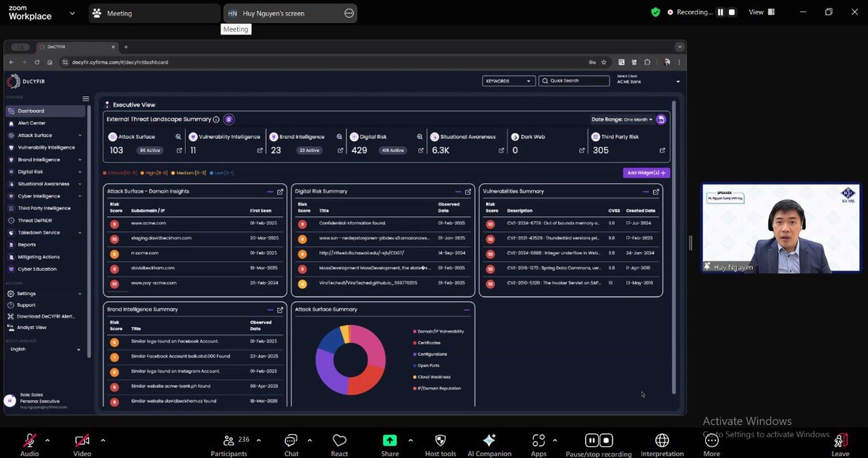Open browser extensions puzzle icon
Screen dimensions: 868x458
click(x=647, y=62)
